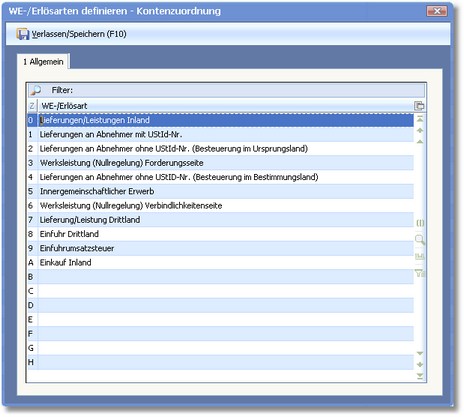Step down one row using the small down triangle
Viewport: 464px width, 417px height.
pyautogui.click(x=420, y=353)
